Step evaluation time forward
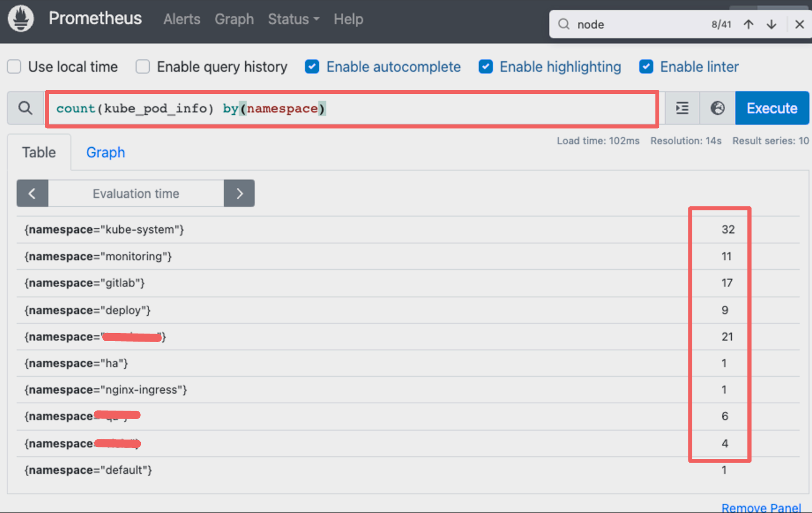Viewport: 812px width, 513px height. click(239, 193)
